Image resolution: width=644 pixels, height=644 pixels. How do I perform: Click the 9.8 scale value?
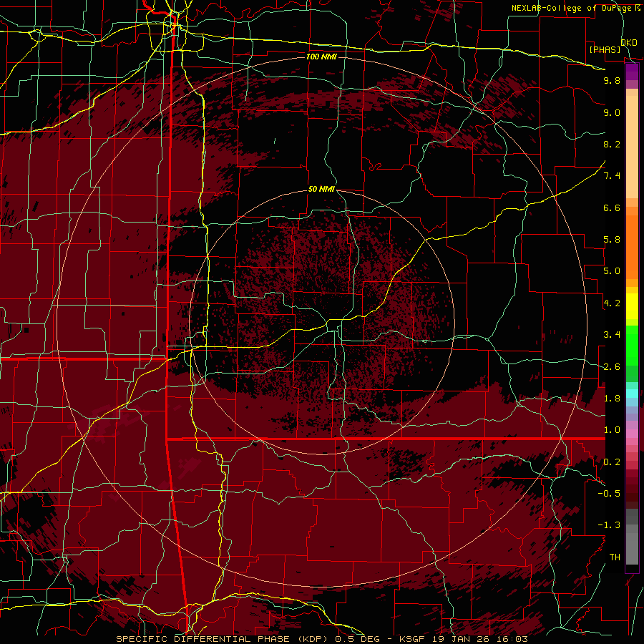point(612,81)
